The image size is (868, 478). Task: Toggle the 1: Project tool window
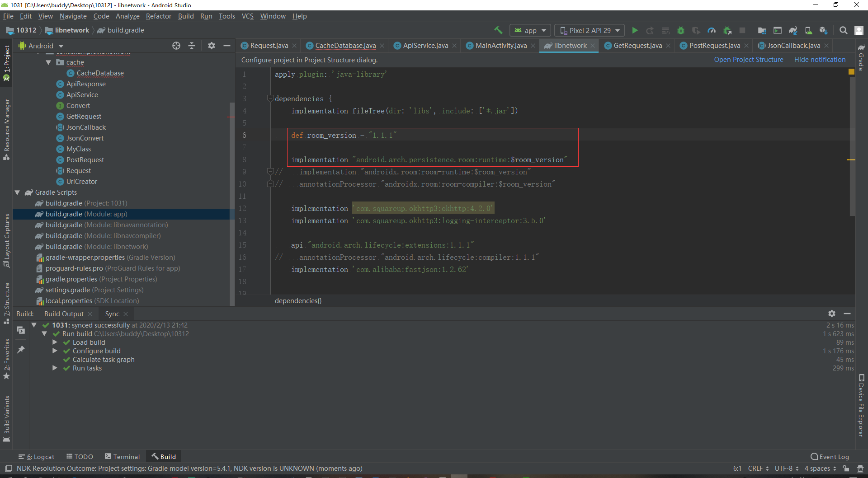[x=6, y=63]
